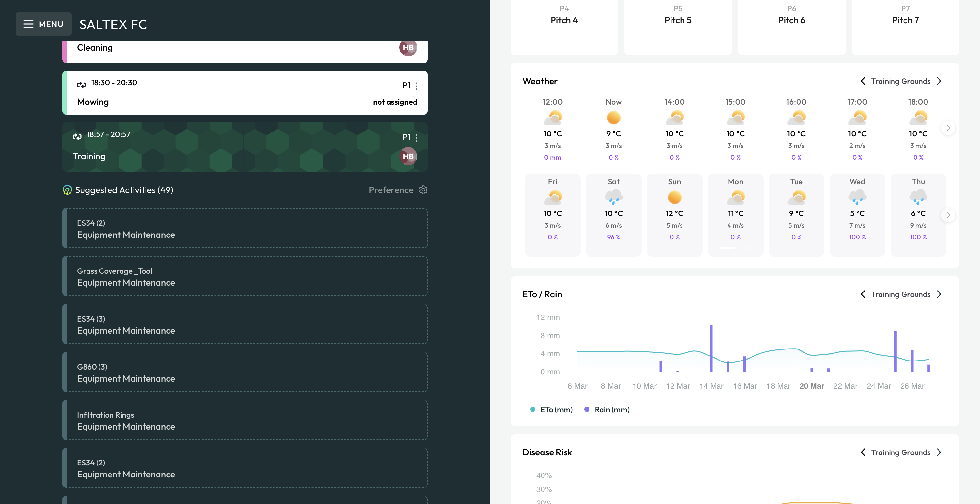The image size is (980, 504).
Task: Toggle the Rain (mm) legend entry
Action: tap(606, 409)
